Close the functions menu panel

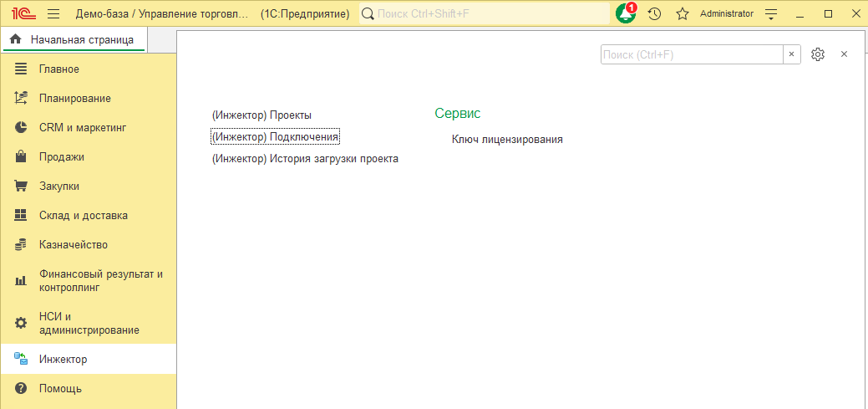pos(845,54)
